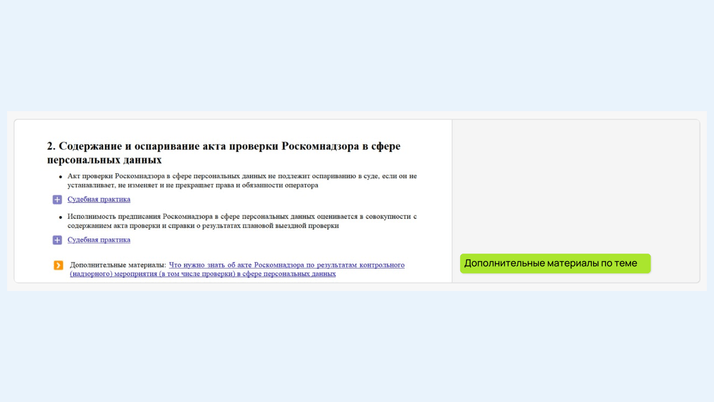Open Судебная практика link under Исполнимость предписания bullet
The image size is (714, 402).
click(x=99, y=239)
